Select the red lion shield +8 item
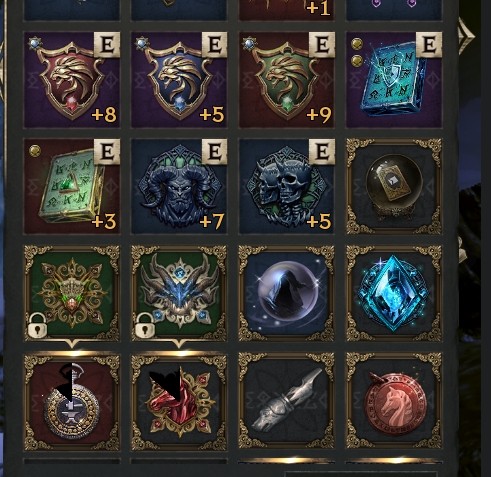The image size is (491, 477). click(x=72, y=80)
